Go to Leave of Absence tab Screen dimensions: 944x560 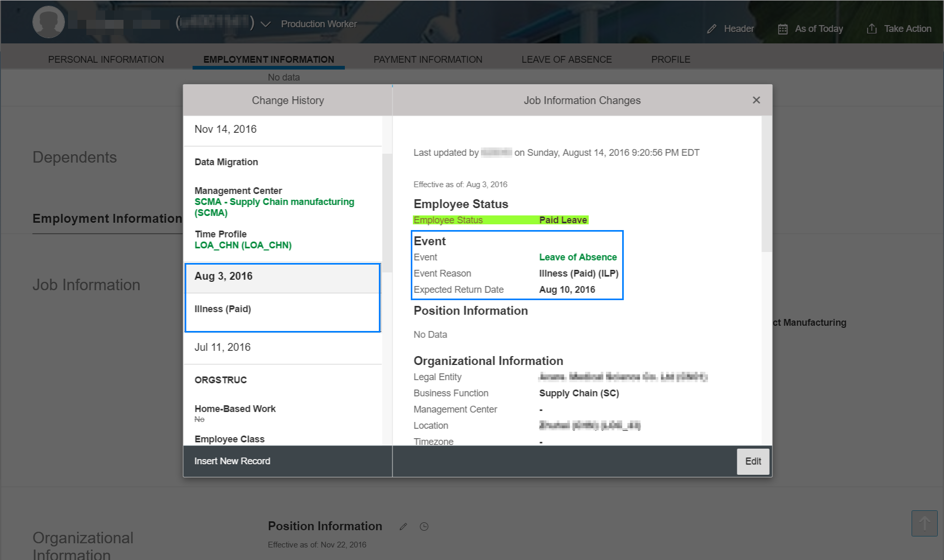click(x=567, y=60)
